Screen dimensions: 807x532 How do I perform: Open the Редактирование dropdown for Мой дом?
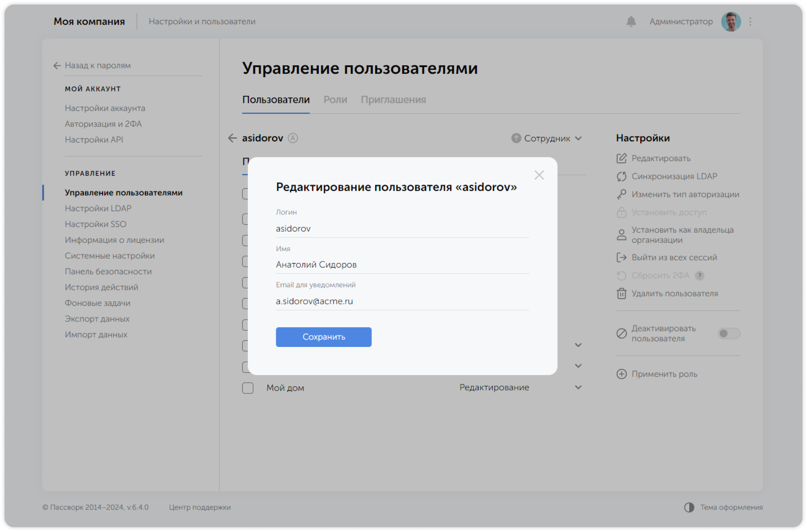578,387
